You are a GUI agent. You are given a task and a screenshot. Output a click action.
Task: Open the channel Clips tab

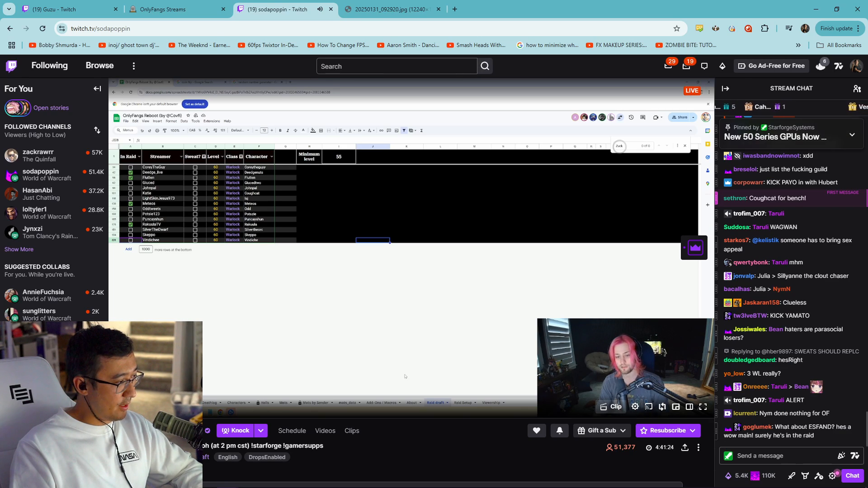click(x=352, y=431)
